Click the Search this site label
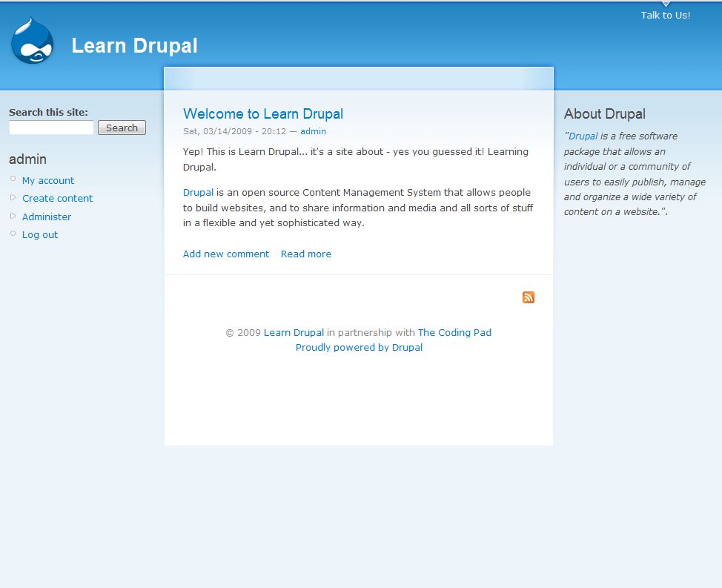This screenshot has height=588, width=722. click(x=48, y=113)
